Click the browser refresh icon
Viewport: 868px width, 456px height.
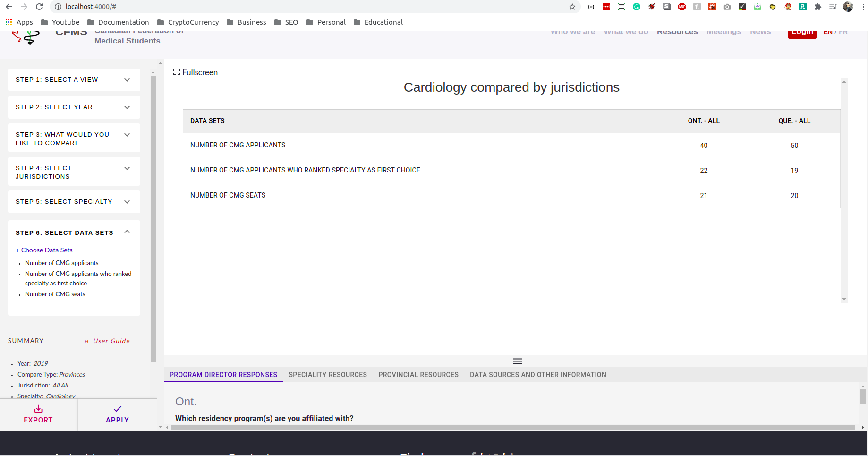(x=39, y=7)
